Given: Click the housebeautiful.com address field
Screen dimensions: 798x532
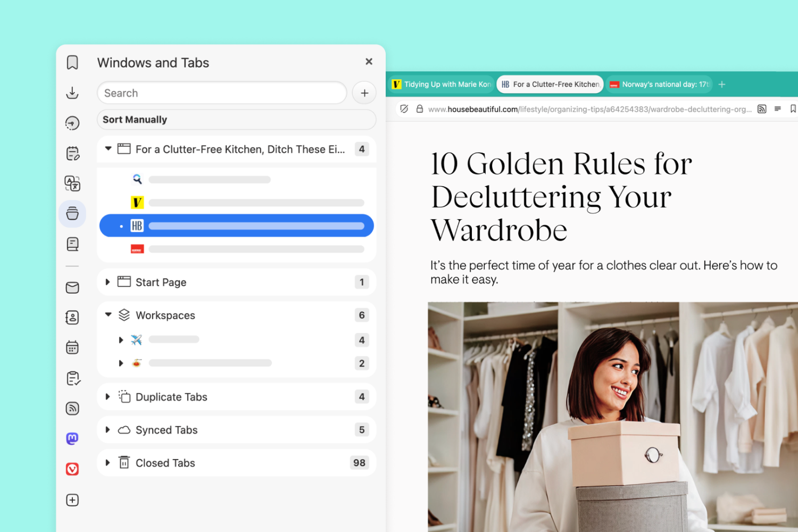Looking at the screenshot, I should point(589,109).
